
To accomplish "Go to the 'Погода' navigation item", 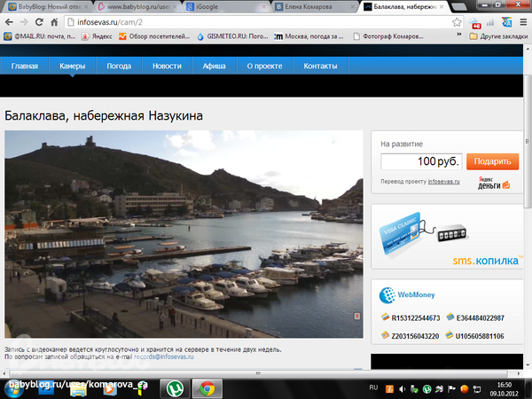I will pos(119,66).
